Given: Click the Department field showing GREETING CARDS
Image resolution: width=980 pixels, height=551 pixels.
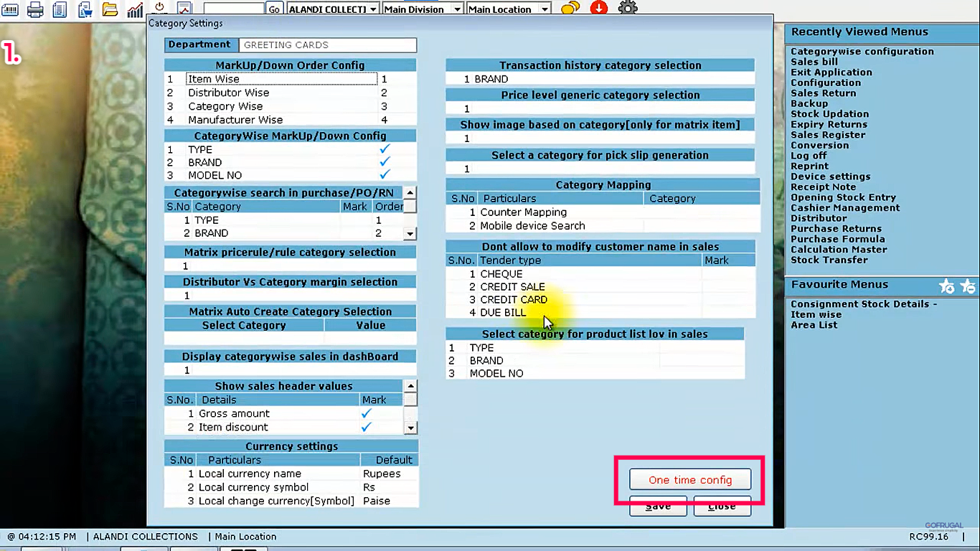Looking at the screenshot, I should click(x=327, y=44).
